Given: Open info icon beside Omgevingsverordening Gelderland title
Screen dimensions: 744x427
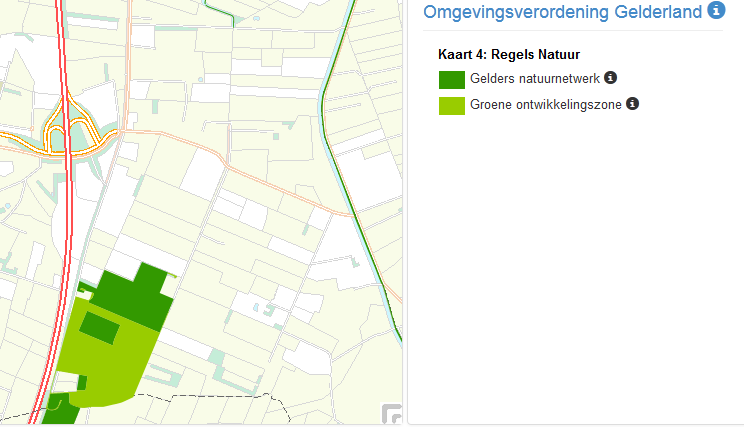Looking at the screenshot, I should [x=716, y=10].
